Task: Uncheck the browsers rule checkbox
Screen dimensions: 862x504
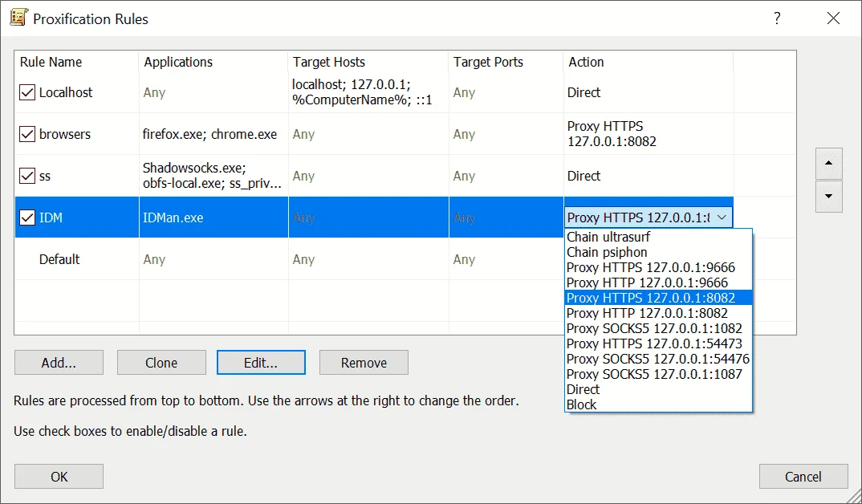Action: (x=27, y=134)
